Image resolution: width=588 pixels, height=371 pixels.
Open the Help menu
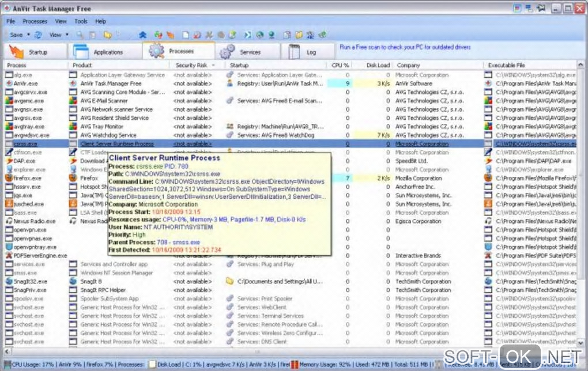pyautogui.click(x=100, y=21)
